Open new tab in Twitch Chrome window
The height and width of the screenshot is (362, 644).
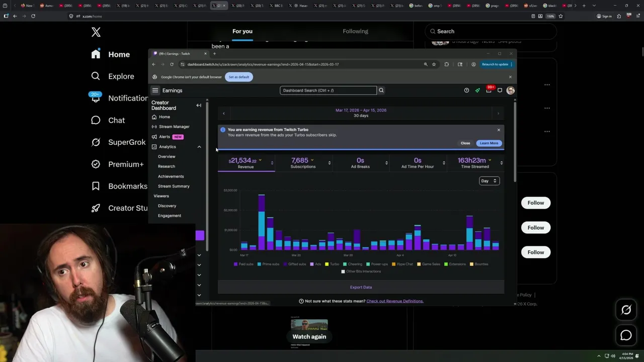(214, 54)
